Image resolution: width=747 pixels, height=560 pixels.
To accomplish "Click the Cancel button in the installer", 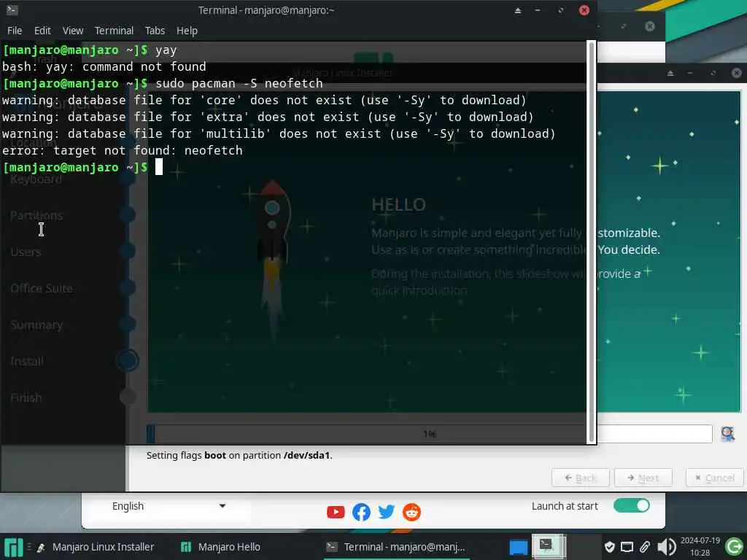I will pyautogui.click(x=715, y=478).
